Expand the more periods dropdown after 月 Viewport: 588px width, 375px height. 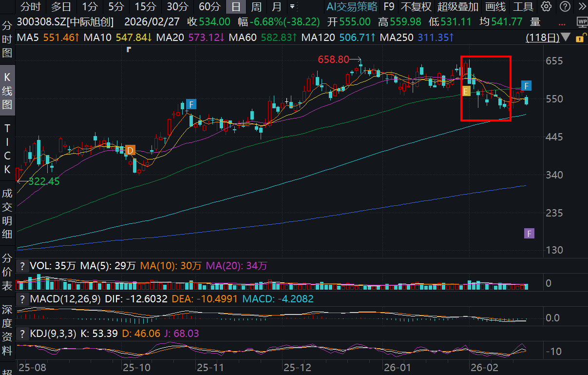point(292,7)
